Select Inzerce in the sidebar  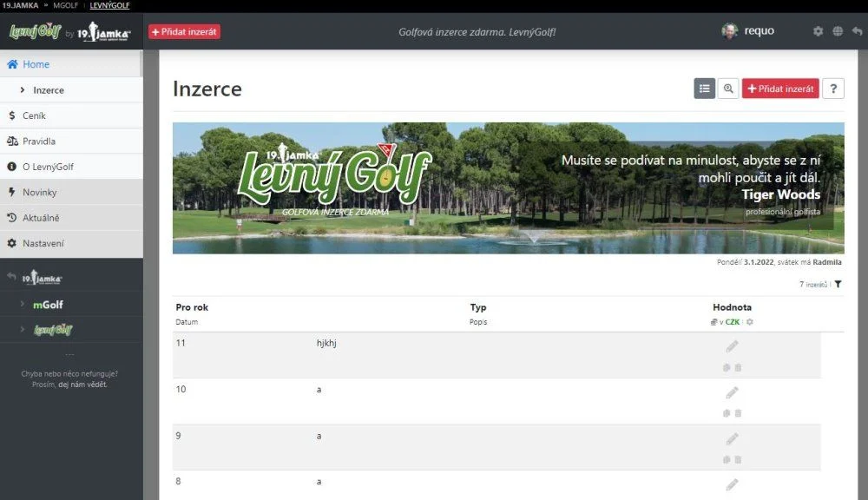[71, 89]
